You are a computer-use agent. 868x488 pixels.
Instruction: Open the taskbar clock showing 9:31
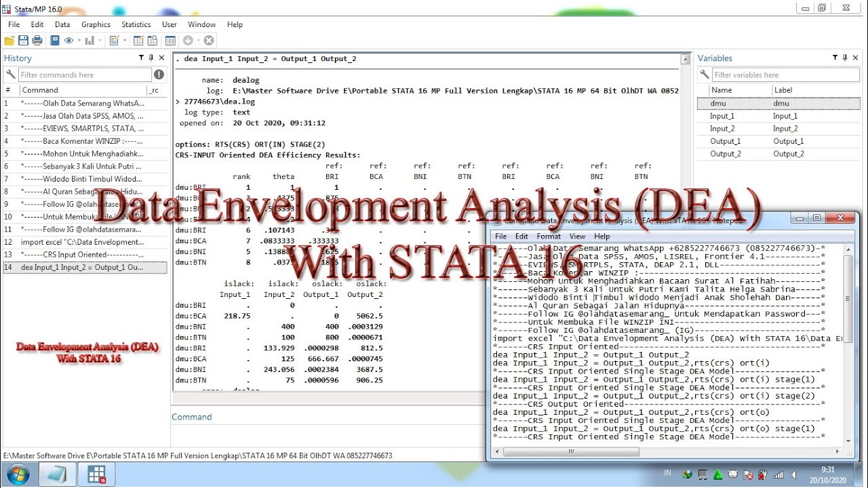(x=828, y=474)
